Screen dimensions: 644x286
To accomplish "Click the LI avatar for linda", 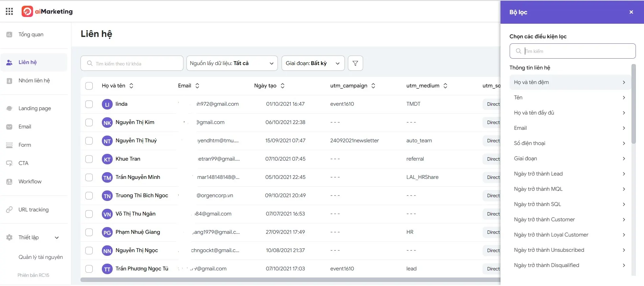I will 107,104.
